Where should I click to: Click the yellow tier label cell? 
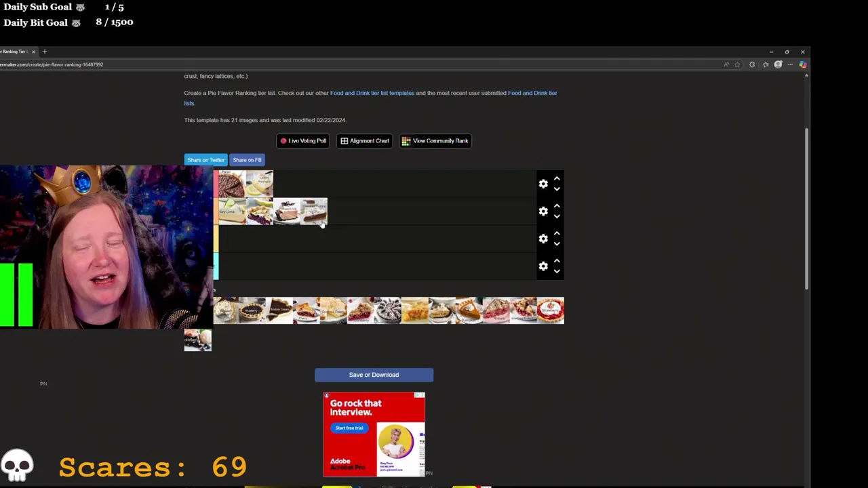[216, 239]
